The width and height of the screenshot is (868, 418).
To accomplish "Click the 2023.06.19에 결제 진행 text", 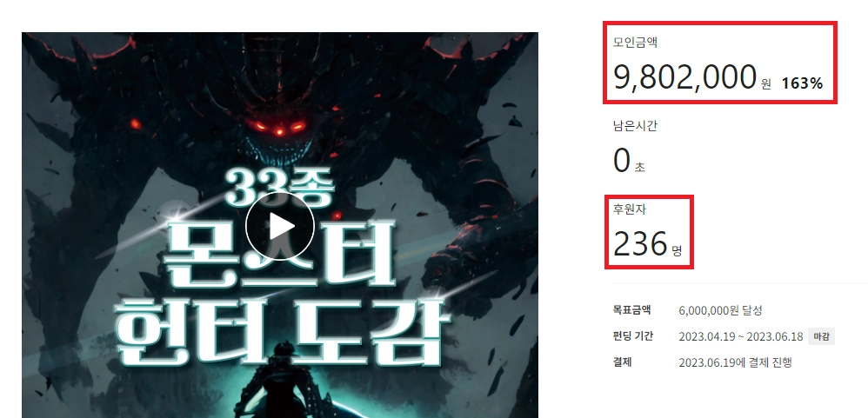I will coord(735,362).
